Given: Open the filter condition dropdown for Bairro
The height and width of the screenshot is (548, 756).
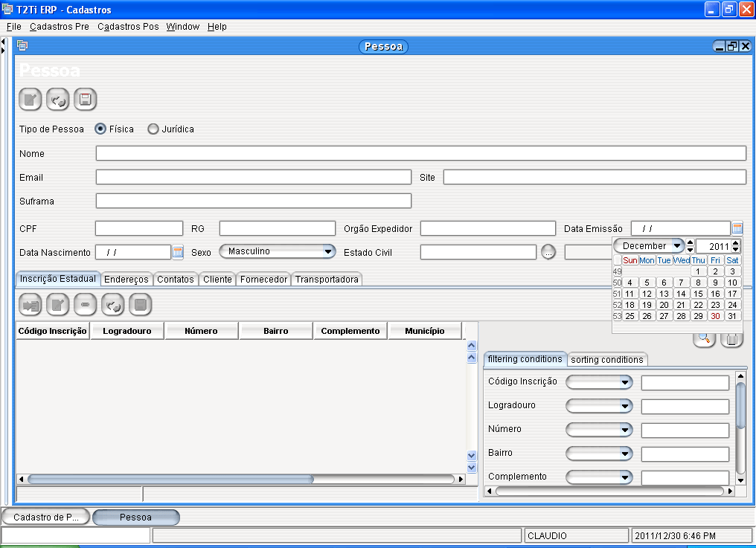Looking at the screenshot, I should 599,453.
